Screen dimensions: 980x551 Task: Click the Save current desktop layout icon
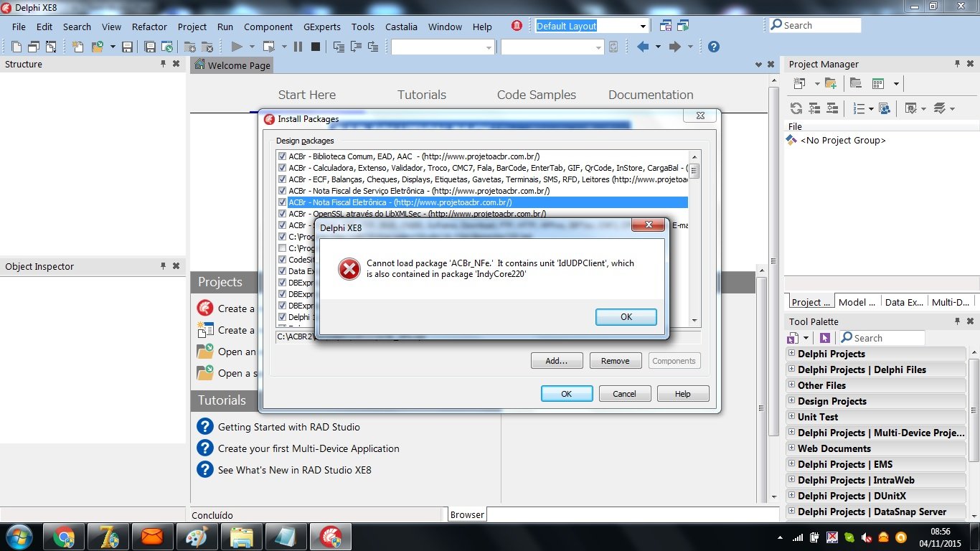(666, 26)
